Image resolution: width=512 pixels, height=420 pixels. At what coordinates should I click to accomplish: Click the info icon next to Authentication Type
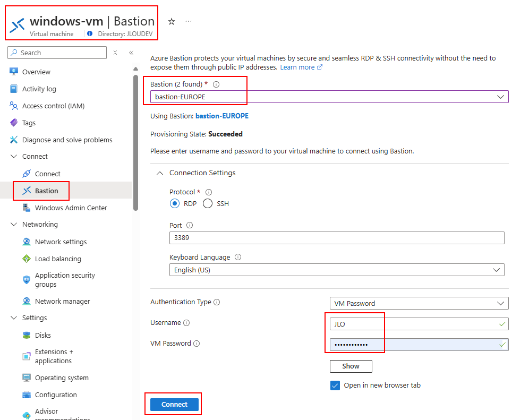coord(217,302)
